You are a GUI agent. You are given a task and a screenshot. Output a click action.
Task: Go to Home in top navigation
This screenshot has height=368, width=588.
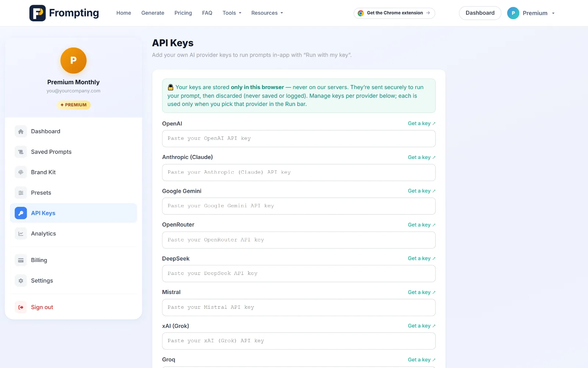(x=123, y=13)
